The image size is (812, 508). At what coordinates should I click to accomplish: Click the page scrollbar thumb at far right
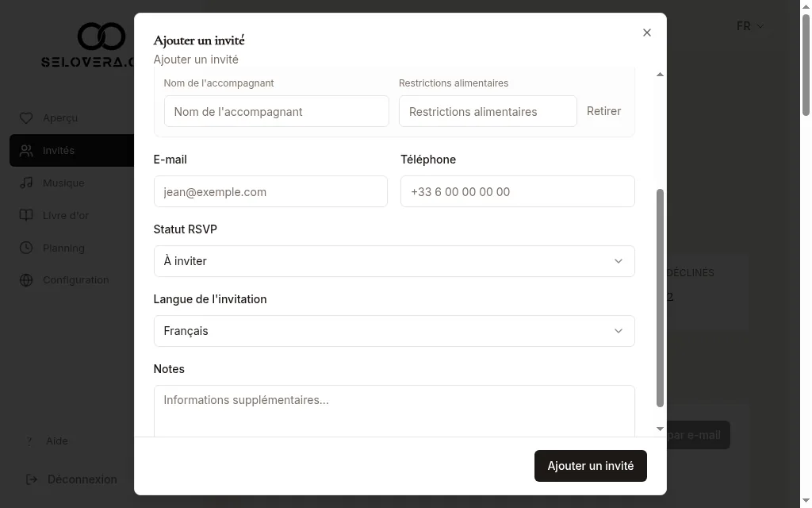[x=806, y=65]
